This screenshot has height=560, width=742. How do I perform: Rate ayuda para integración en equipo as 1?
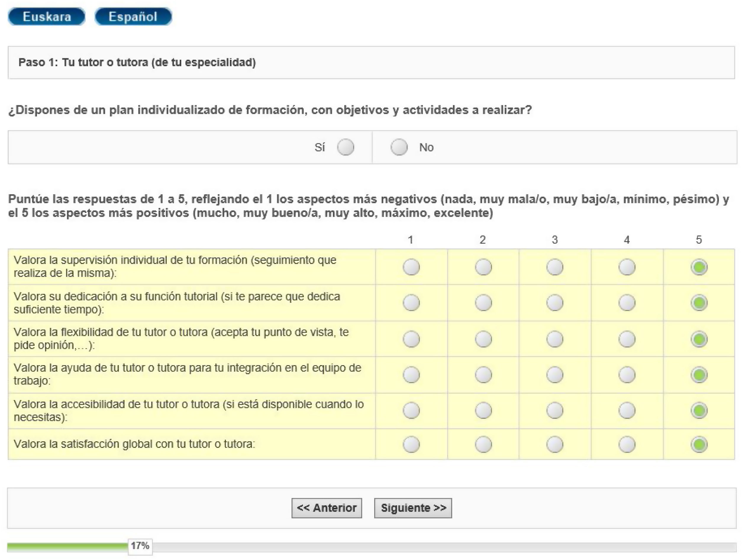pyautogui.click(x=411, y=375)
